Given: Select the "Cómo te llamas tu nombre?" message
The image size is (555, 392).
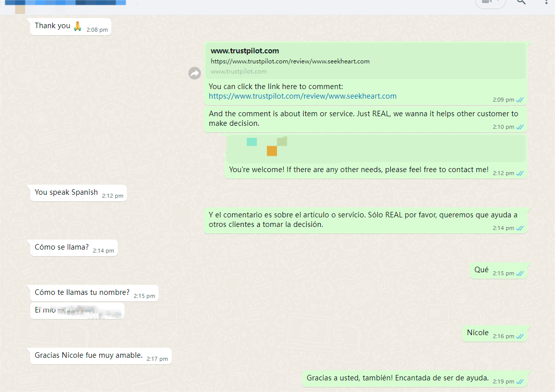Looking at the screenshot, I should pyautogui.click(x=82, y=292).
